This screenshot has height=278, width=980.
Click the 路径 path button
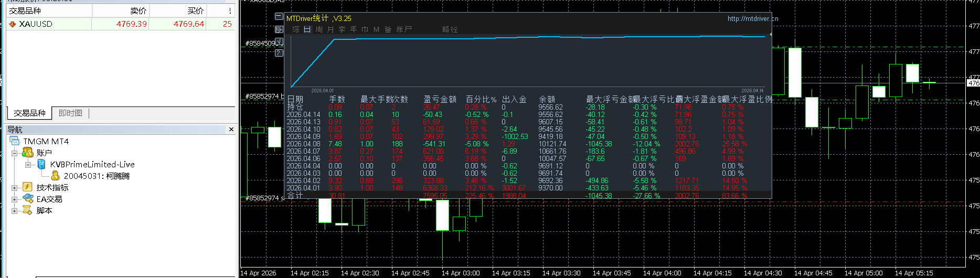pyautogui.click(x=450, y=29)
